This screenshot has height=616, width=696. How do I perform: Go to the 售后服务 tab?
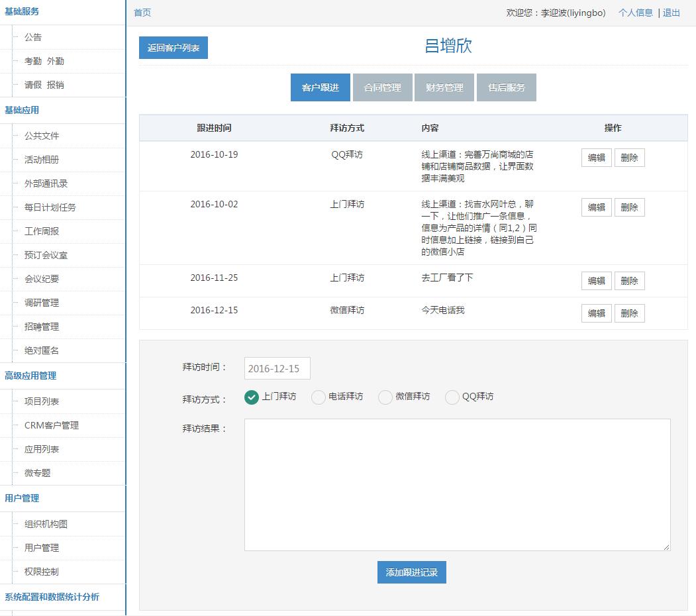507,87
